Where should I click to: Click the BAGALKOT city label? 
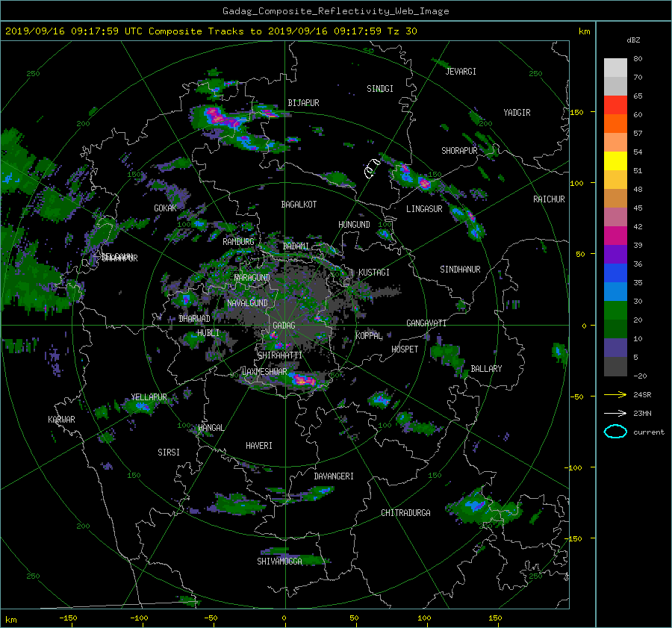[299, 205]
